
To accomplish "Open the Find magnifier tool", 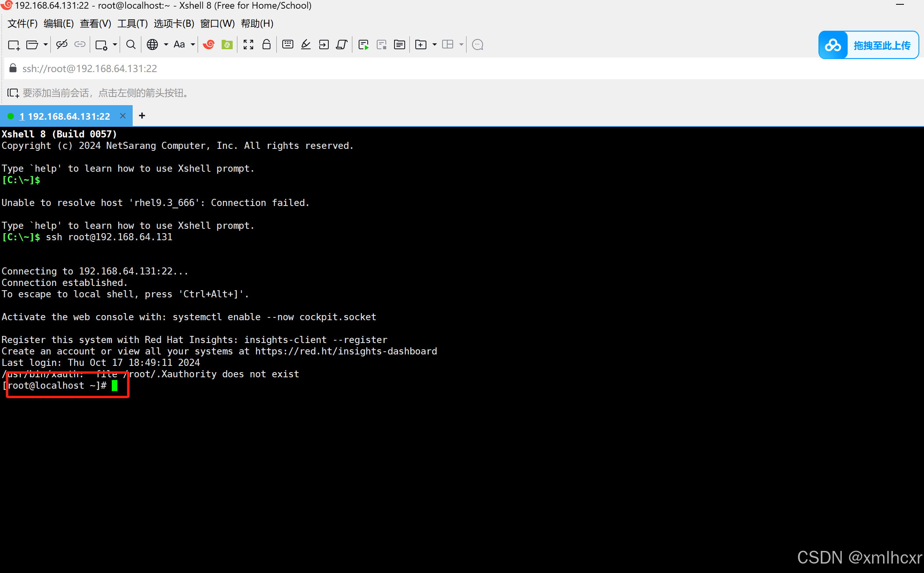I will tap(131, 45).
